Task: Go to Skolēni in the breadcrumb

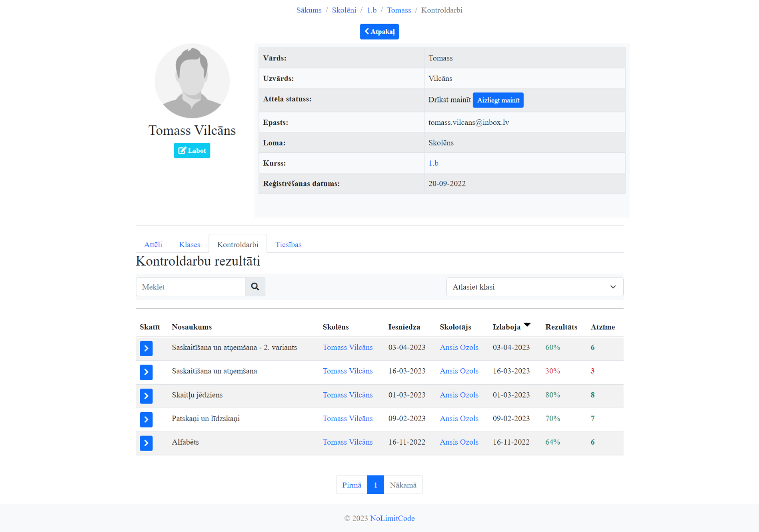Action: (344, 10)
